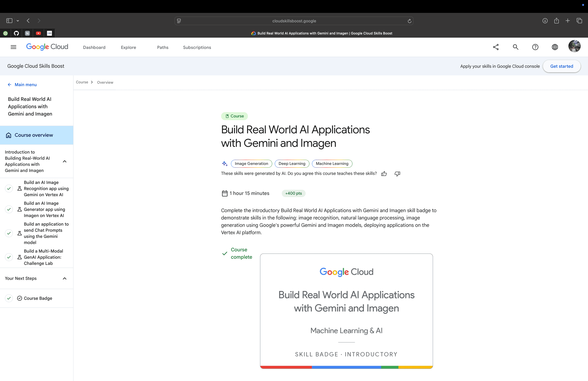Click thumbs up for AI-generated skills

384,173
